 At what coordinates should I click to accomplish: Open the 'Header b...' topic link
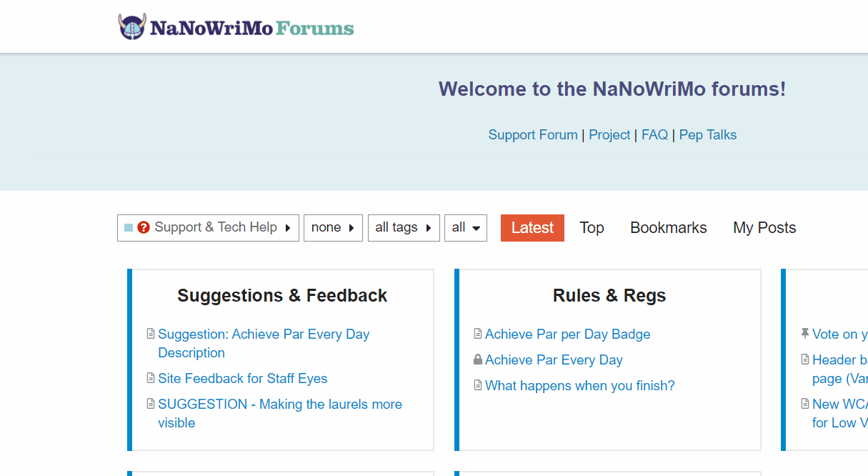coord(840,369)
